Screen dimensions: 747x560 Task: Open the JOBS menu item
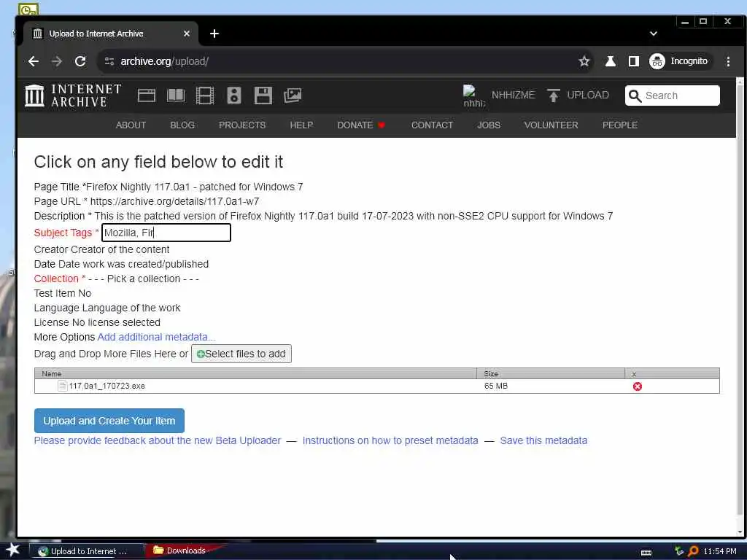(x=489, y=125)
